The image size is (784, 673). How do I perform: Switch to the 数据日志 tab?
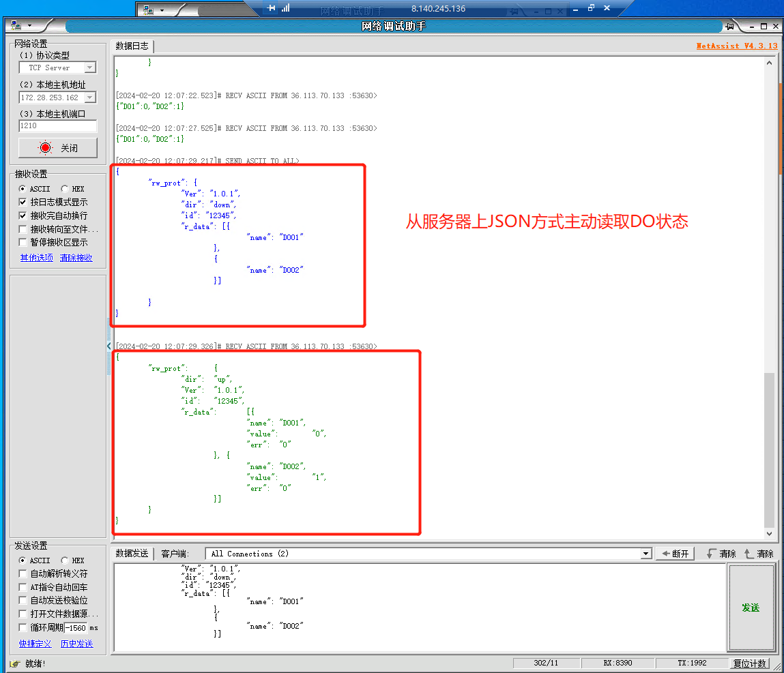pyautogui.click(x=132, y=46)
